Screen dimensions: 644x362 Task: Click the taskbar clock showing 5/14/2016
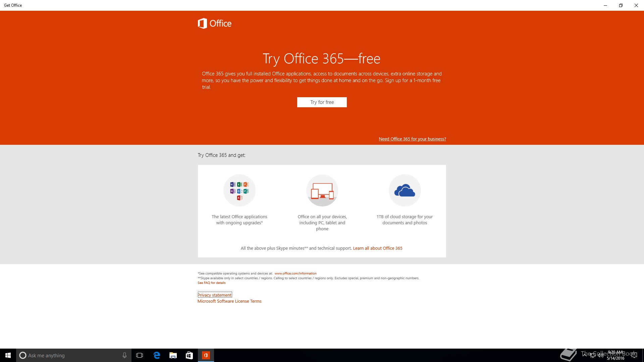coord(615,355)
